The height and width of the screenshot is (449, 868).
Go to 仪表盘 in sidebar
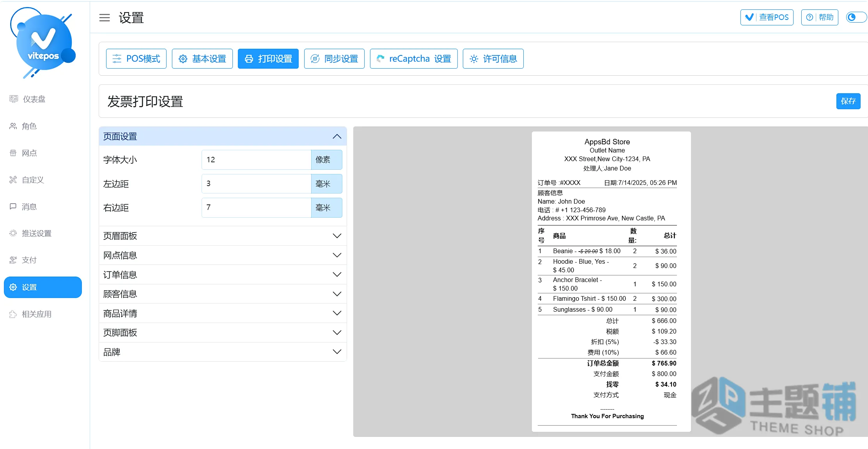[x=43, y=99]
